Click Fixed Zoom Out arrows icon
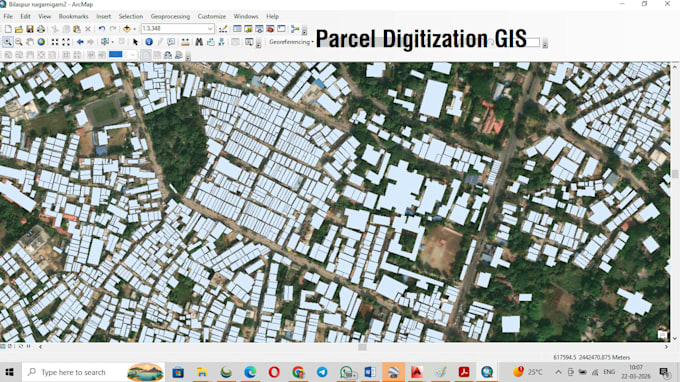Screen dimensions: 680x382 66,42
